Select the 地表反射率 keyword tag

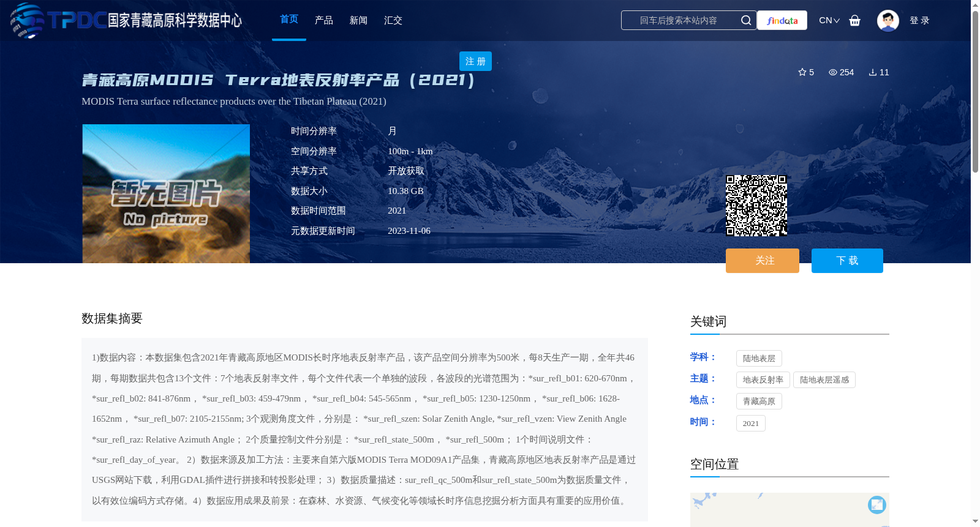coord(763,379)
